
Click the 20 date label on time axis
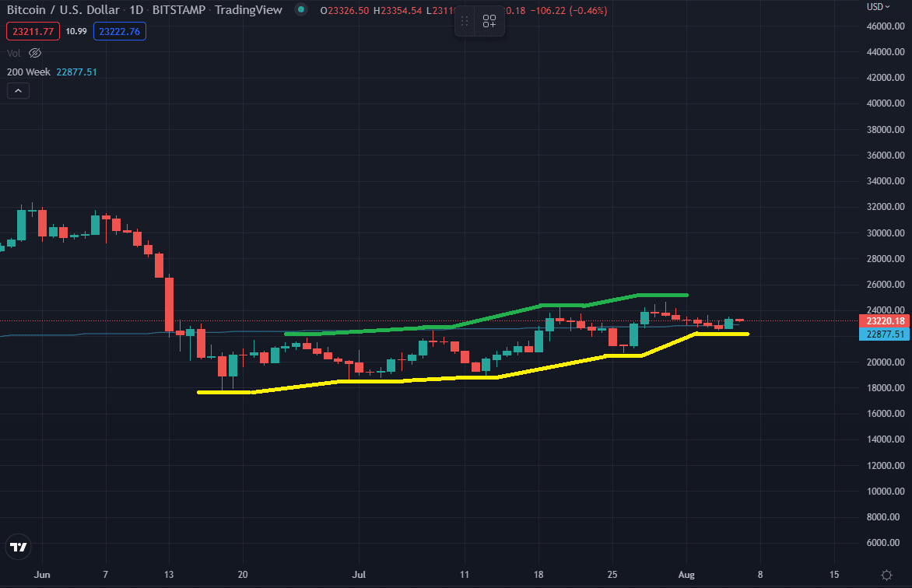243,575
